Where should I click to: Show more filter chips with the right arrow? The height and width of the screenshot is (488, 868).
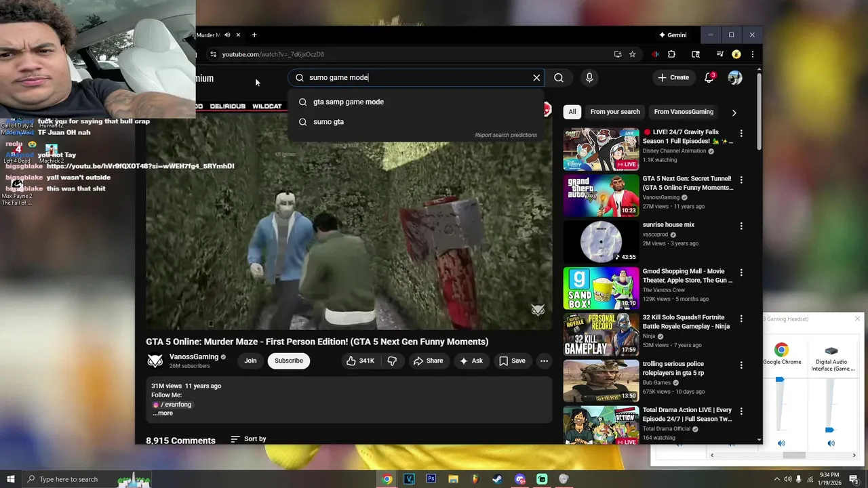(734, 113)
